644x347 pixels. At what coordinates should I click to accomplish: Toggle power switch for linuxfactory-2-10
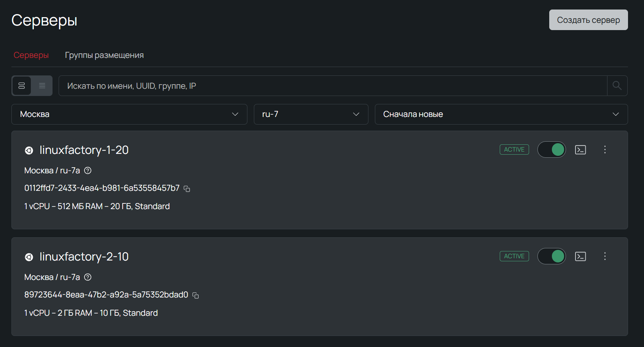(x=552, y=256)
